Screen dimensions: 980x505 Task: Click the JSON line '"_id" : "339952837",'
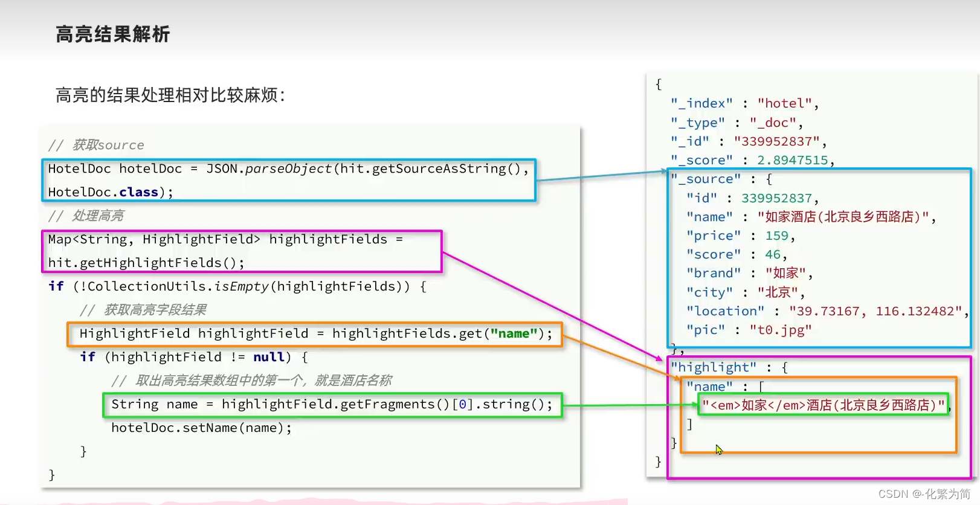(x=749, y=141)
